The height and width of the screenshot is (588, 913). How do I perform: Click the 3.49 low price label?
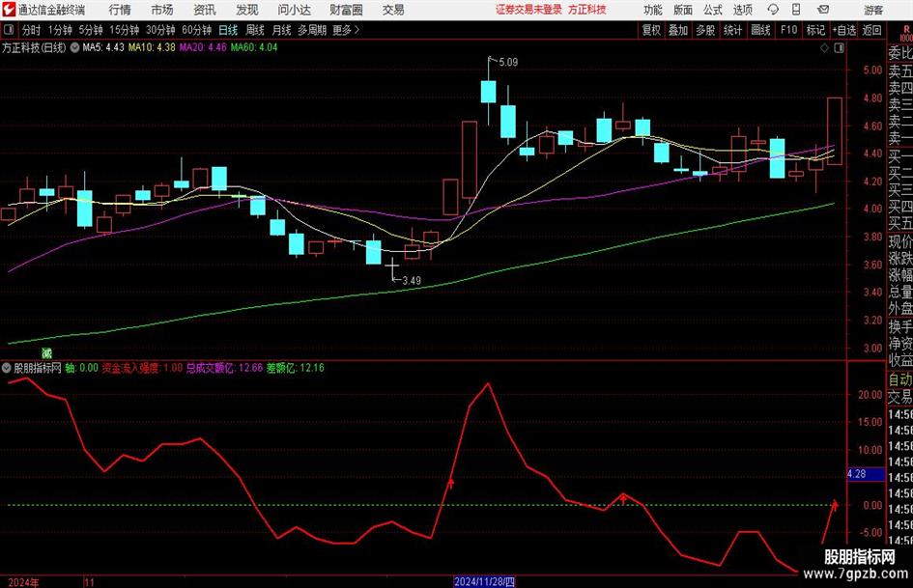[x=412, y=281]
